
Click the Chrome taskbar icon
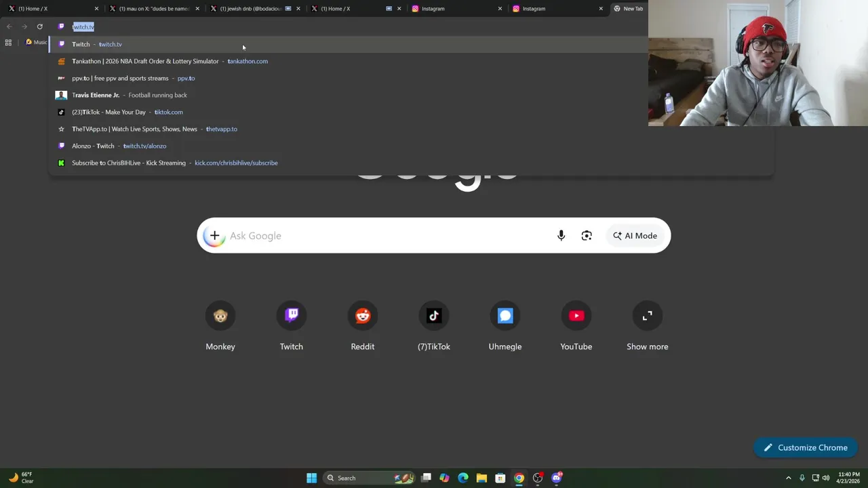tap(519, 478)
